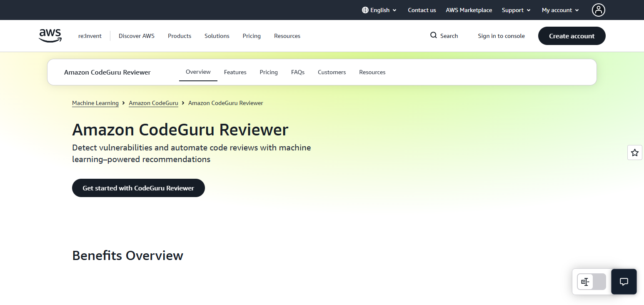644x305 pixels.
Task: Expand the Support dropdown
Action: tap(517, 10)
